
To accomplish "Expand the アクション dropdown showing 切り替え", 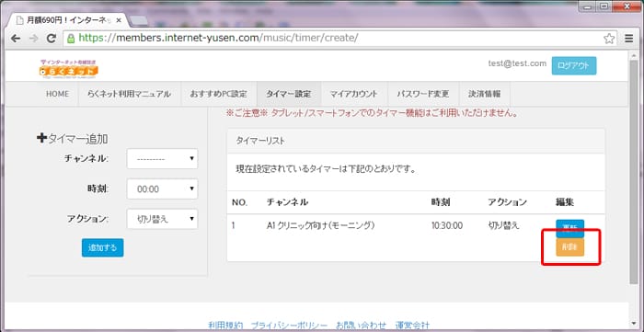I will (x=162, y=219).
